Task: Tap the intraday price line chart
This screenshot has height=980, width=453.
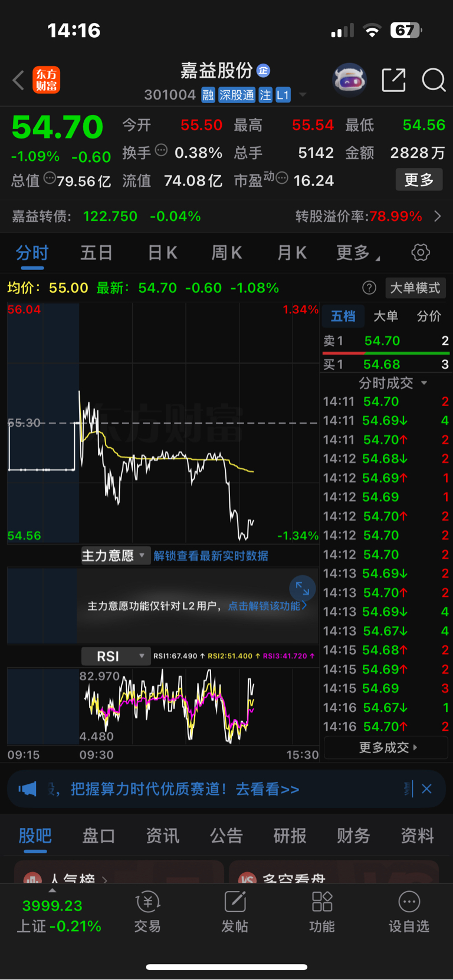Action: (163, 423)
